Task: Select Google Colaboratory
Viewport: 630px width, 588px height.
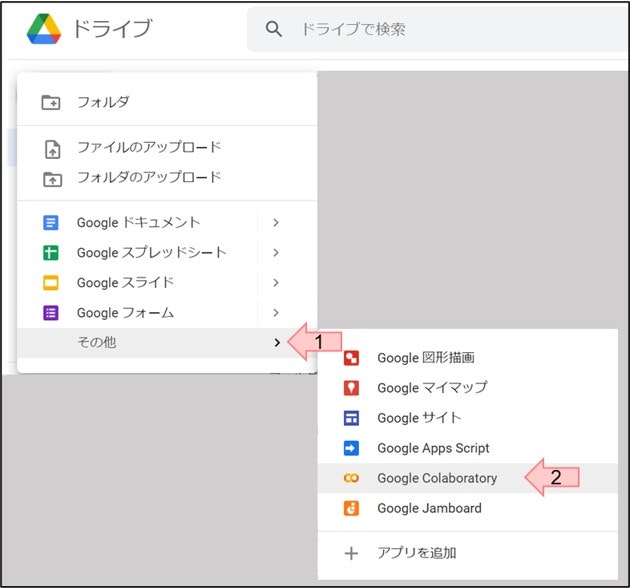Action: click(468, 478)
